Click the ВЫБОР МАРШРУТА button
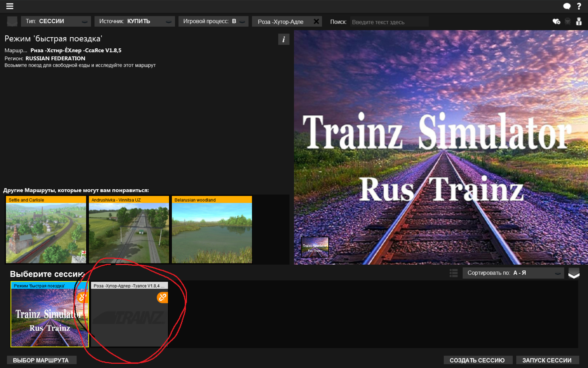The image size is (588, 368). pyautogui.click(x=41, y=360)
